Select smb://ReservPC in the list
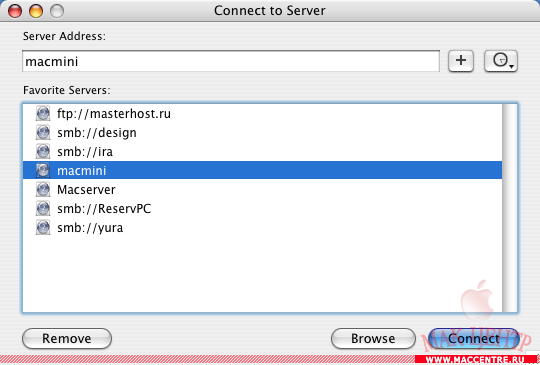Image resolution: width=540 pixels, height=365 pixels. pos(262,208)
